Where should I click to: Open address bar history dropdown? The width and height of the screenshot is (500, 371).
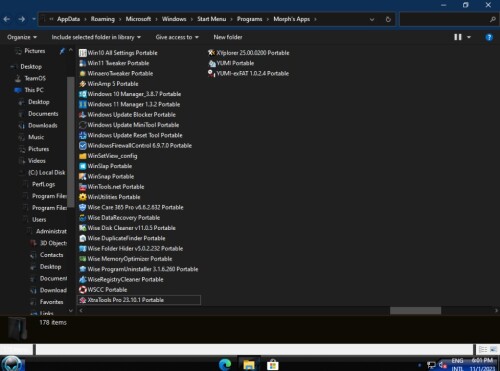[x=372, y=19]
